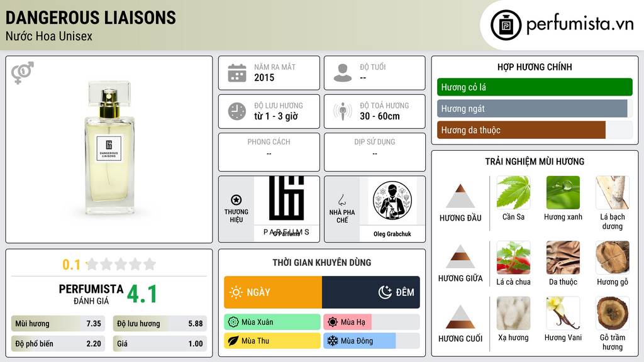Viewport: 644px width, 362px height.
Task: Click the clock icon for Độ Lưu Hương
Action: (237, 111)
